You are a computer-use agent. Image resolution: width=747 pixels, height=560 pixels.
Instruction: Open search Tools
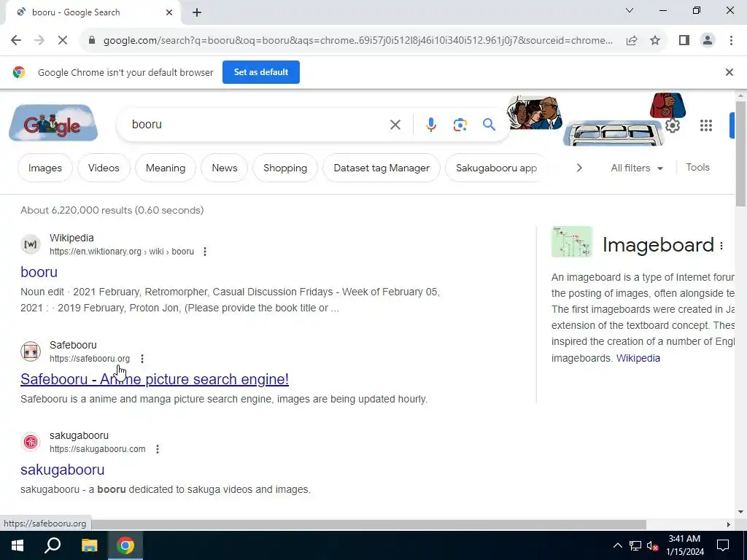697,167
